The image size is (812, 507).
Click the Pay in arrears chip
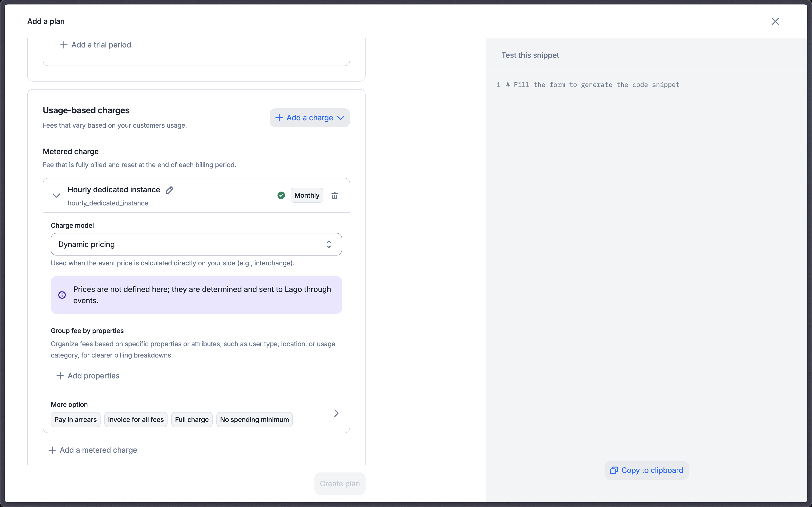click(x=75, y=420)
